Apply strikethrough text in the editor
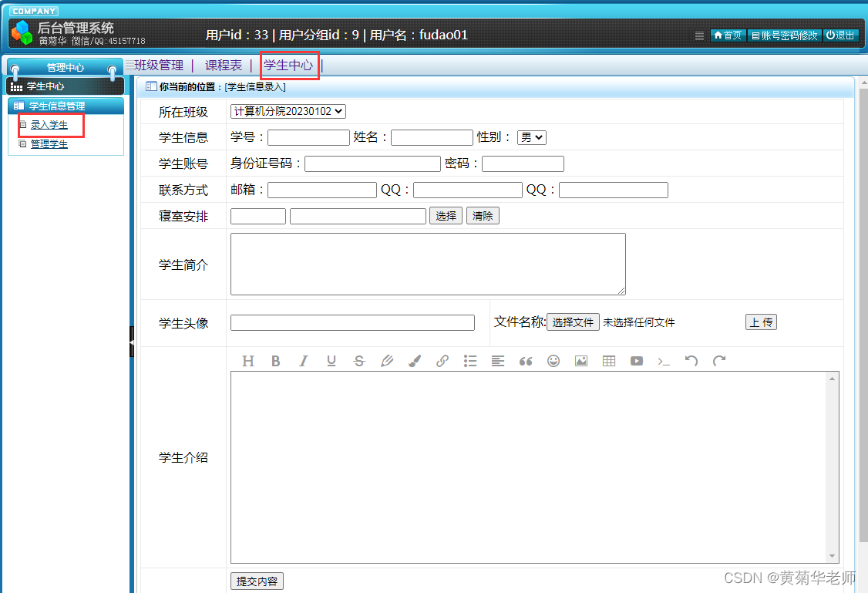 [x=359, y=360]
